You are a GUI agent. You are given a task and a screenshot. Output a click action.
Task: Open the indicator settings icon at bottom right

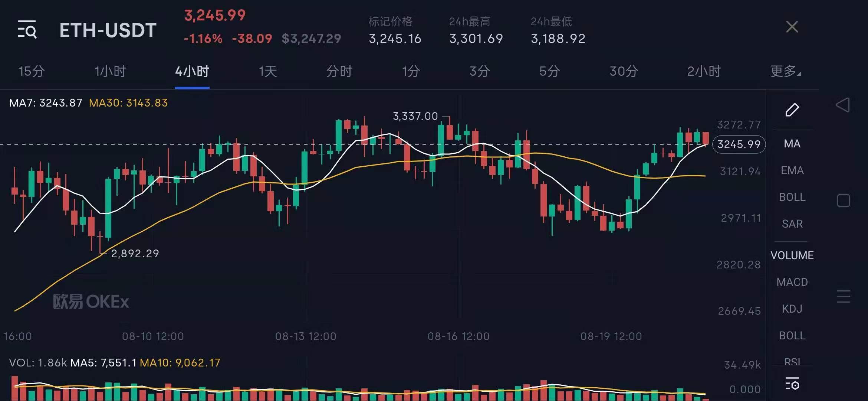[x=792, y=384]
